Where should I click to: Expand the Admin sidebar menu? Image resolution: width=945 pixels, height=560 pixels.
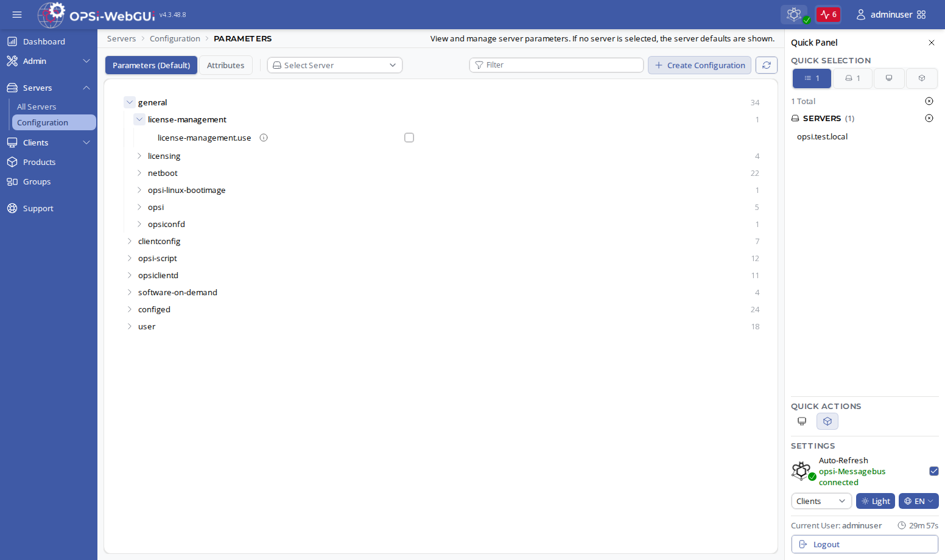(x=49, y=61)
